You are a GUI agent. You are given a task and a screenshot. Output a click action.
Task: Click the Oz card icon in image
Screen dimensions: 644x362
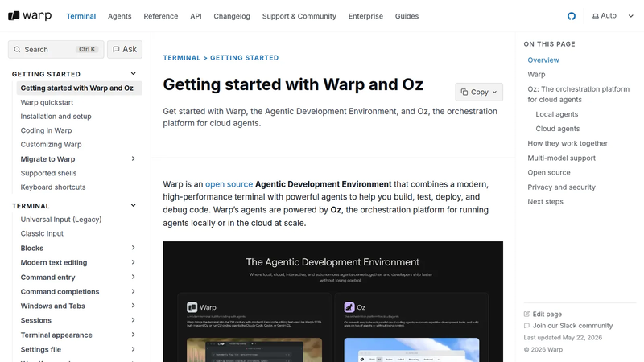coord(349,307)
